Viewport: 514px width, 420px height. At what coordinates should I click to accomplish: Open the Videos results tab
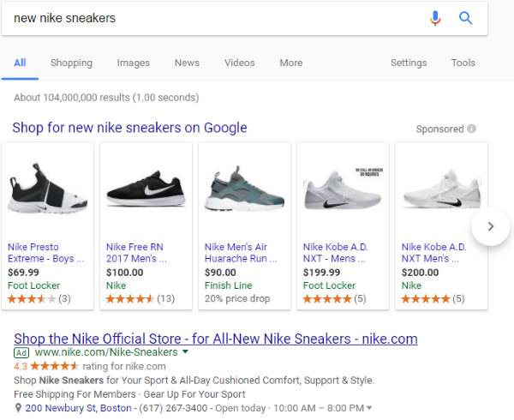click(240, 63)
